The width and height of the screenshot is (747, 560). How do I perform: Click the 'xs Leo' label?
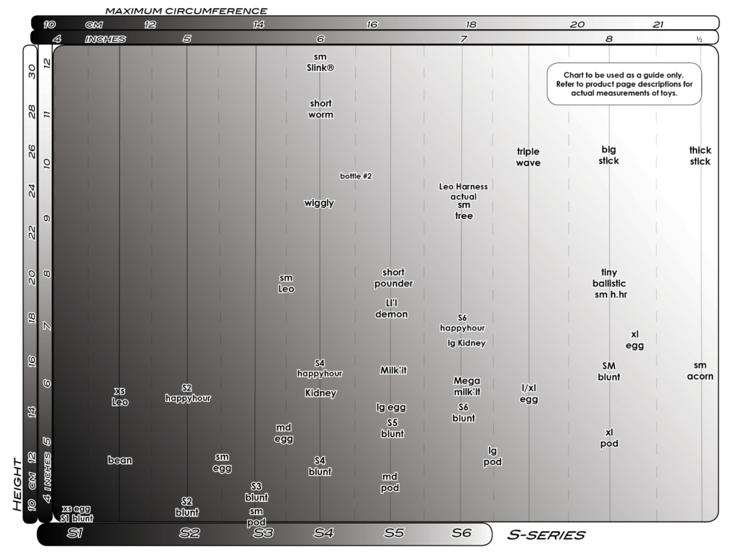point(120,397)
